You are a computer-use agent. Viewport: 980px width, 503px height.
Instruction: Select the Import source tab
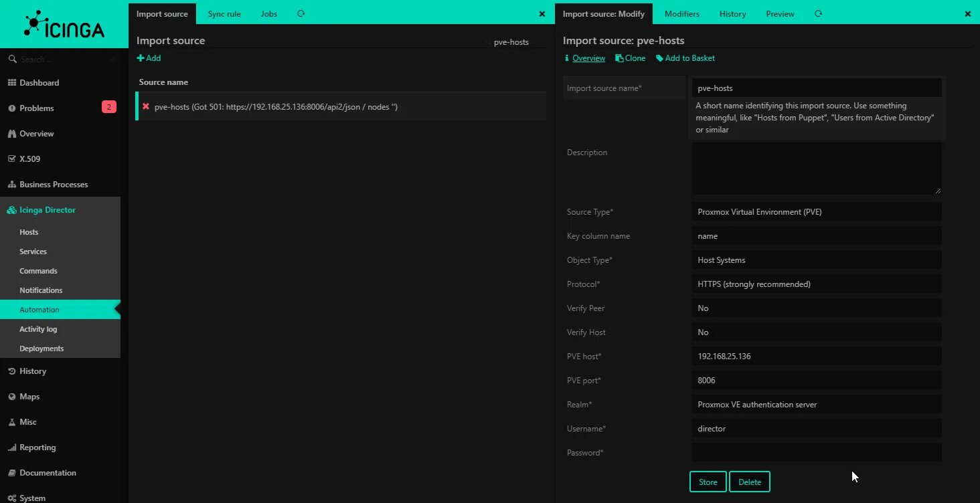pyautogui.click(x=162, y=13)
